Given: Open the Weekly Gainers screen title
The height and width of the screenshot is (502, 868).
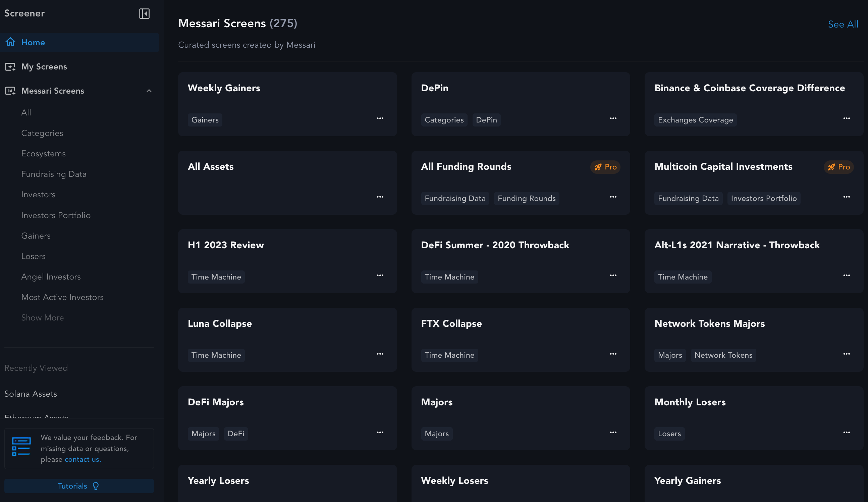Looking at the screenshot, I should coord(224,88).
